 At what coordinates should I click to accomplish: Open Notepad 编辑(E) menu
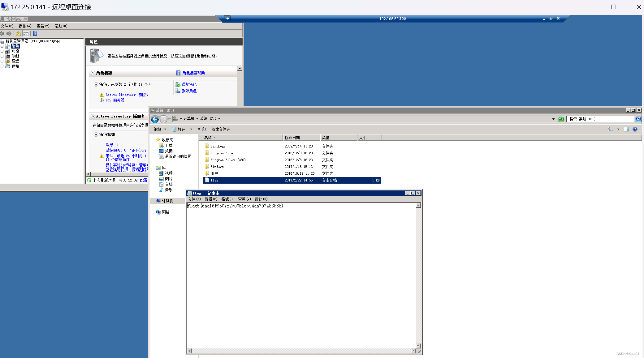(211, 199)
